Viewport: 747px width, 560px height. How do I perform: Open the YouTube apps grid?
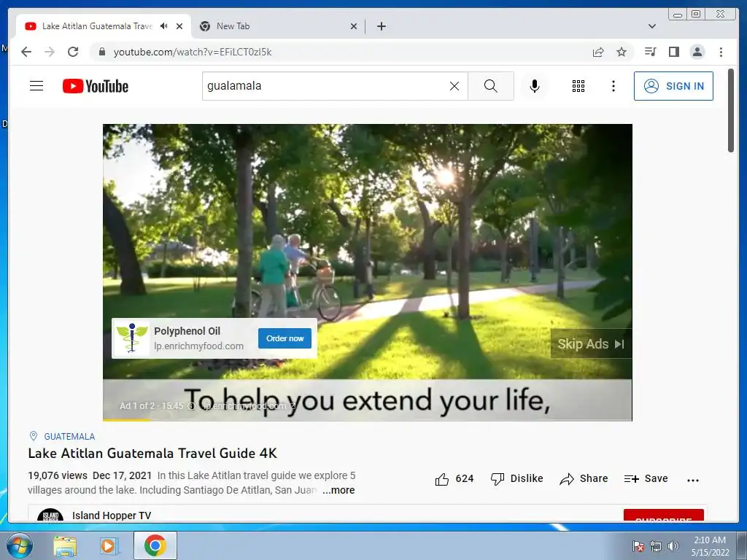578,86
